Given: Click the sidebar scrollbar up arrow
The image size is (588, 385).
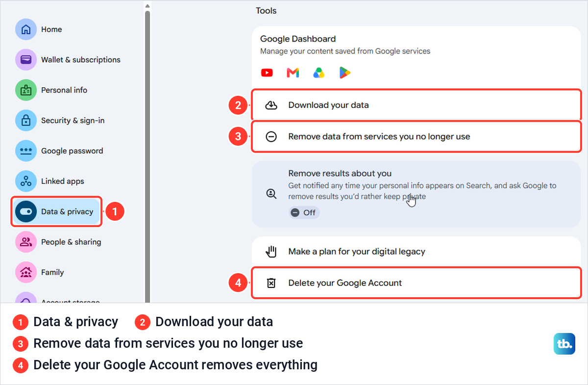Looking at the screenshot, I should (147, 6).
